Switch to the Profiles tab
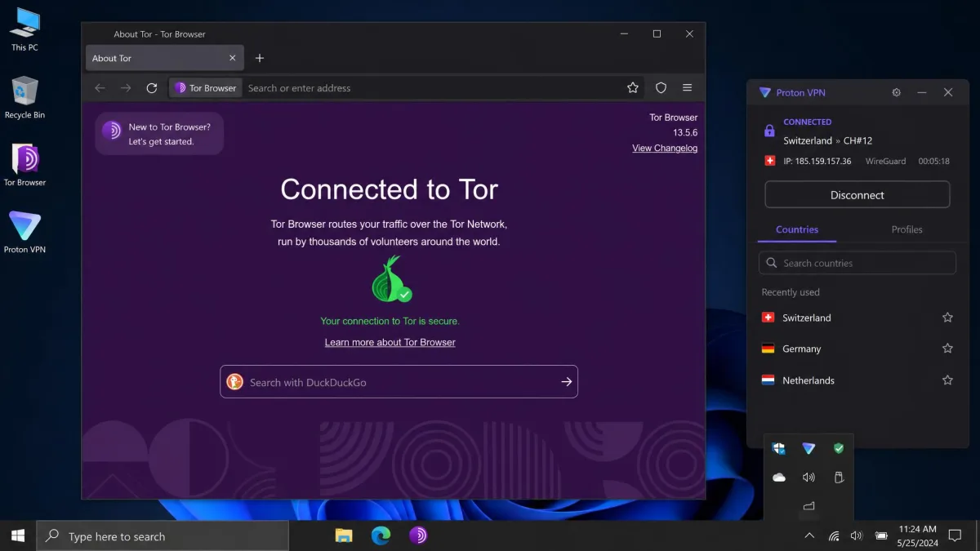Image resolution: width=980 pixels, height=551 pixels. [x=907, y=230]
